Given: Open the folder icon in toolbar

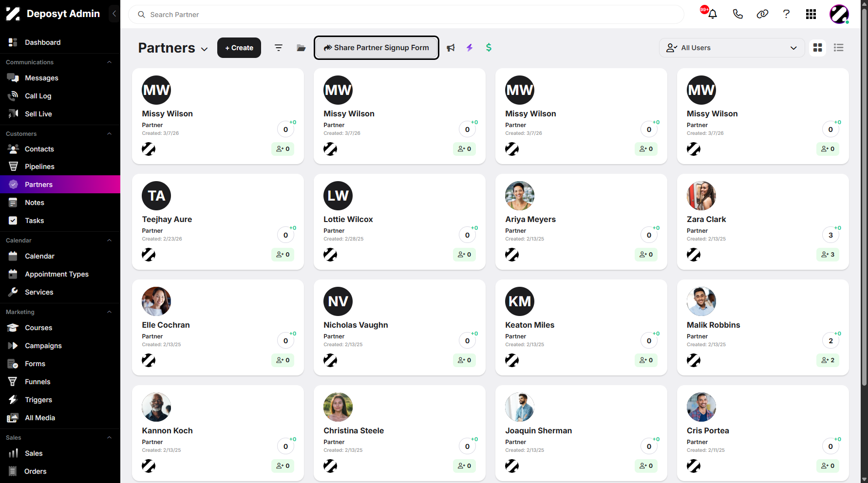Looking at the screenshot, I should pos(301,48).
